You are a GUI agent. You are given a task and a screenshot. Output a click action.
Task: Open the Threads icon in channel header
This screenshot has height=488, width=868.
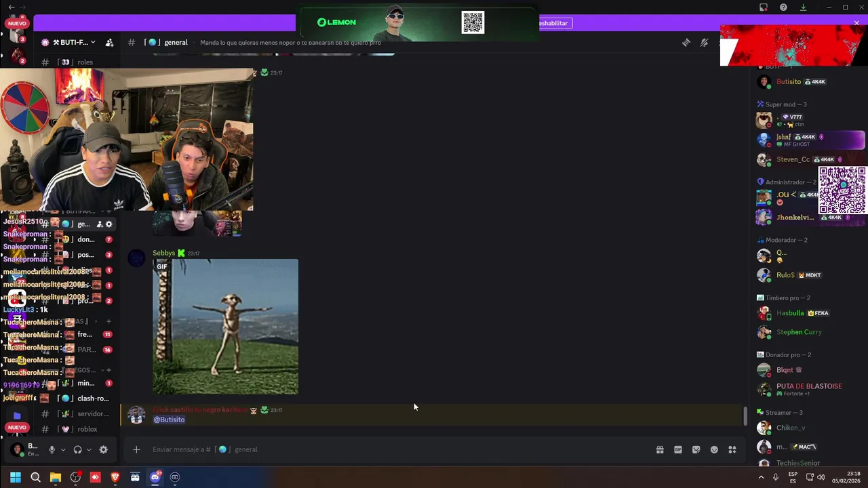click(x=686, y=42)
